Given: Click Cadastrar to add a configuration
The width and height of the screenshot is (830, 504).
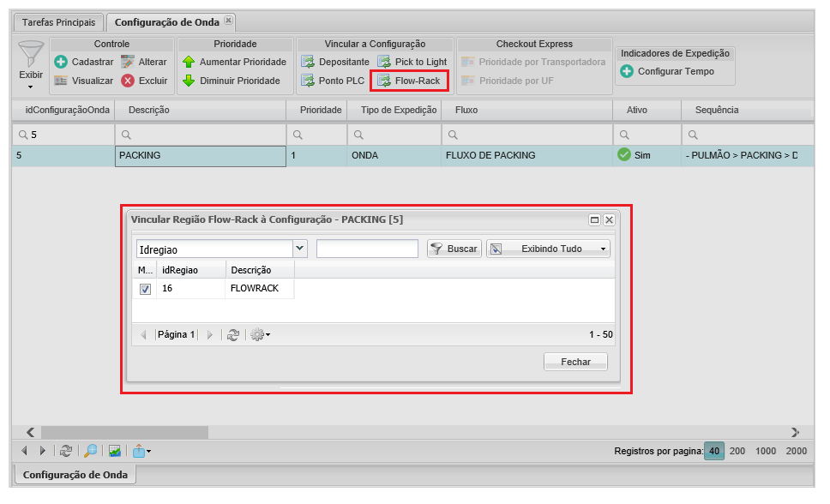Looking at the screenshot, I should click(x=84, y=62).
